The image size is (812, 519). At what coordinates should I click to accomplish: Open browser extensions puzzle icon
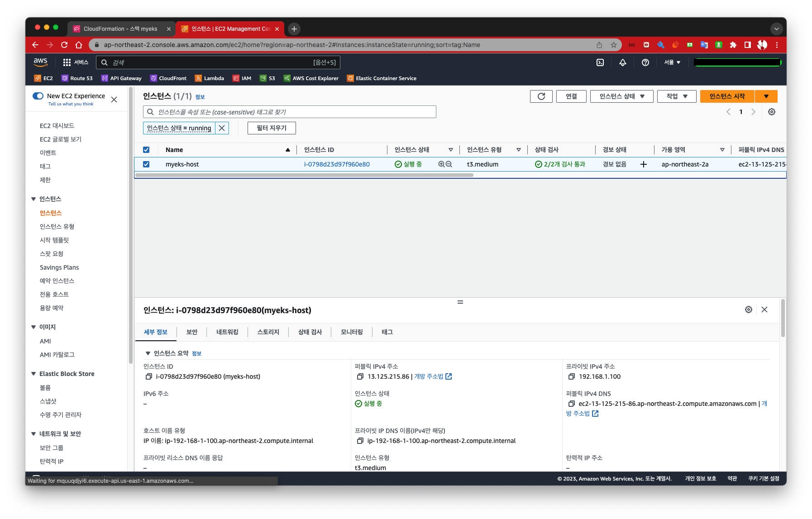(733, 45)
